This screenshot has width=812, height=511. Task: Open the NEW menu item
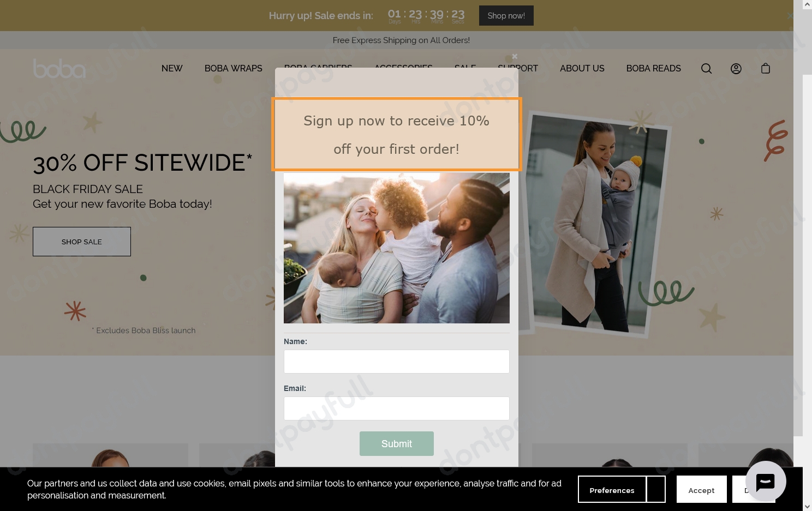[172, 68]
